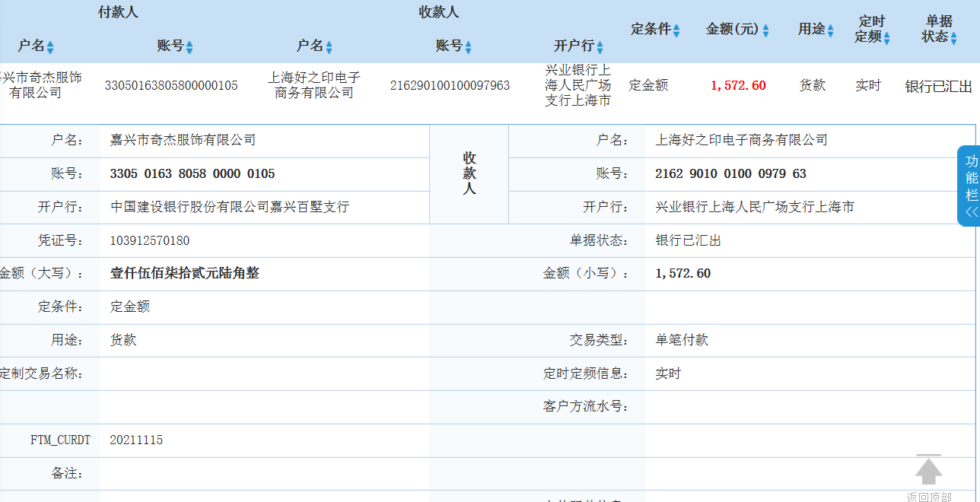The width and height of the screenshot is (980, 502).
Task: Click detail 开户行 value 兴业银行上海人民广场支行上海市
Action: (x=755, y=207)
